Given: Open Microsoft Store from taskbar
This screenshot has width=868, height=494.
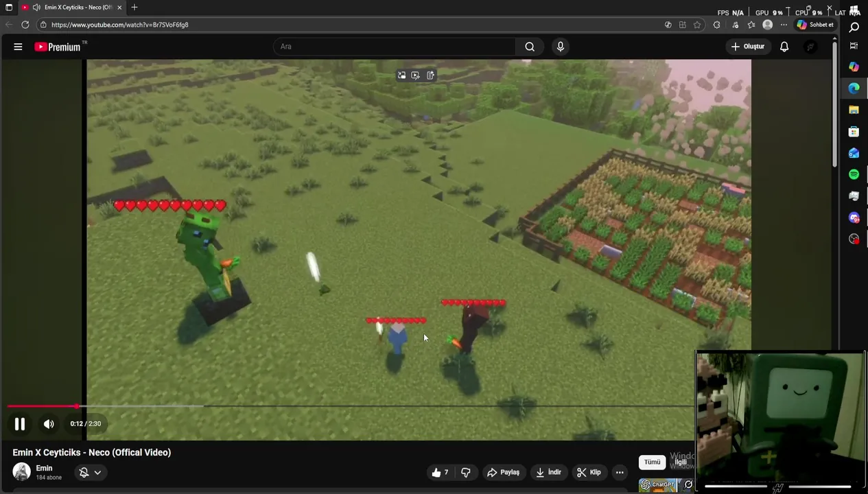Looking at the screenshot, I should tap(854, 131).
